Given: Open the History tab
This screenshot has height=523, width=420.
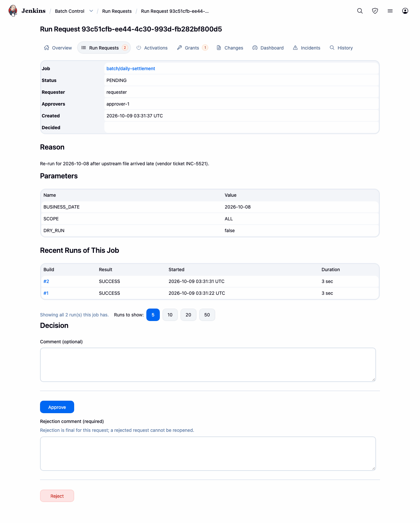Looking at the screenshot, I should [341, 48].
